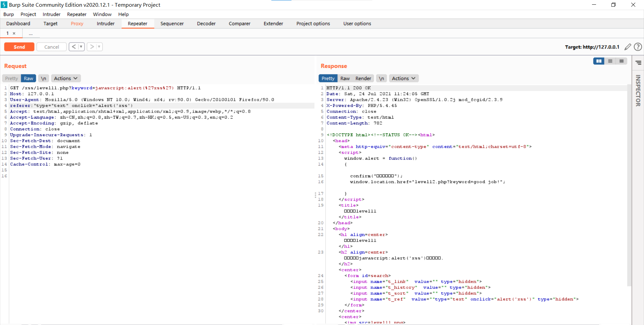
Task: Click the back arrow to view previous request
Action: [x=74, y=47]
